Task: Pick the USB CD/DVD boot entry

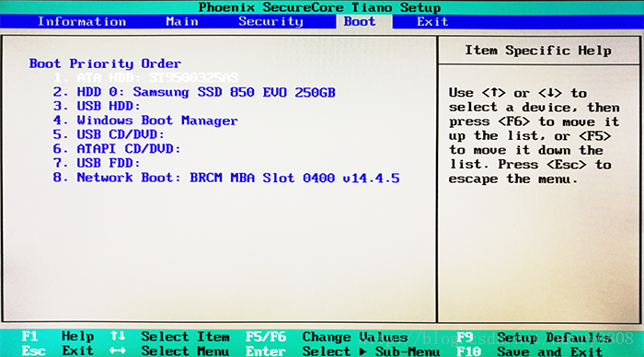Action: click(109, 134)
